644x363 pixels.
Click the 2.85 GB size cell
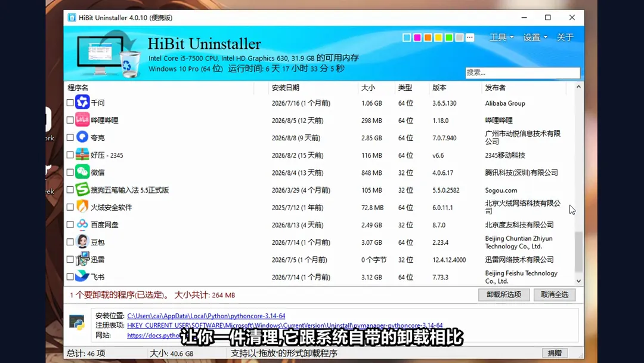coord(371,138)
